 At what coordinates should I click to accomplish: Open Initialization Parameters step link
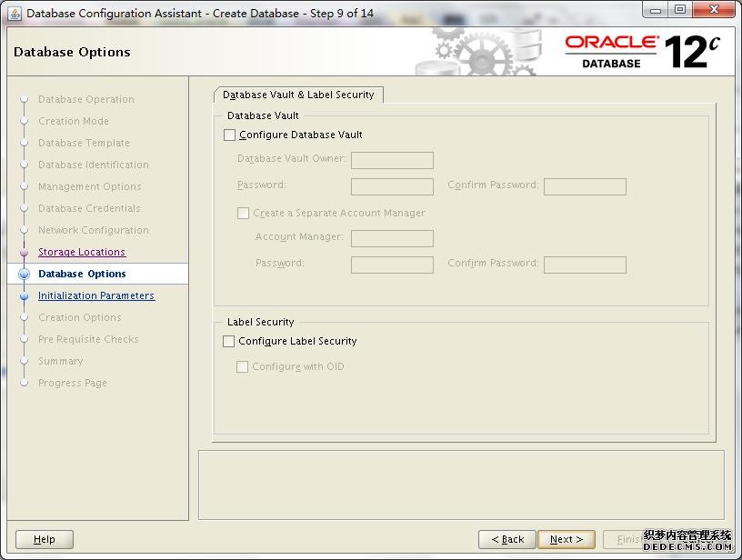[x=96, y=295]
